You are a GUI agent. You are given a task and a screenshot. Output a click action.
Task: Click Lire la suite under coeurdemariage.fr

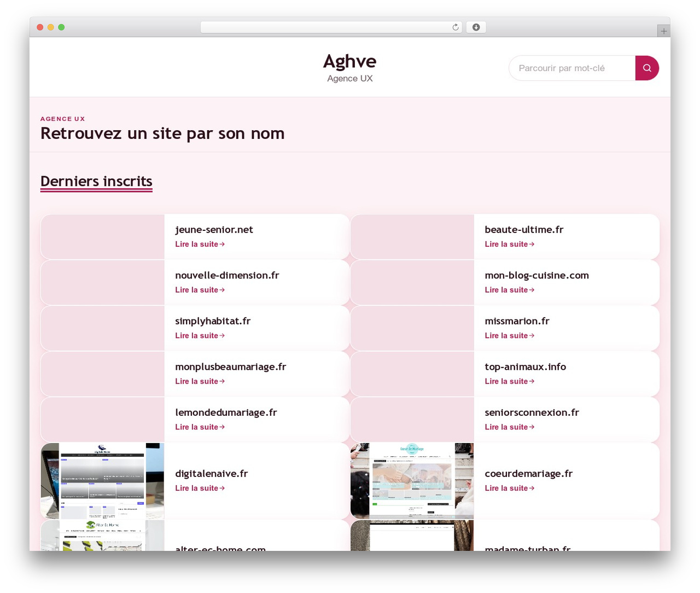coord(509,488)
